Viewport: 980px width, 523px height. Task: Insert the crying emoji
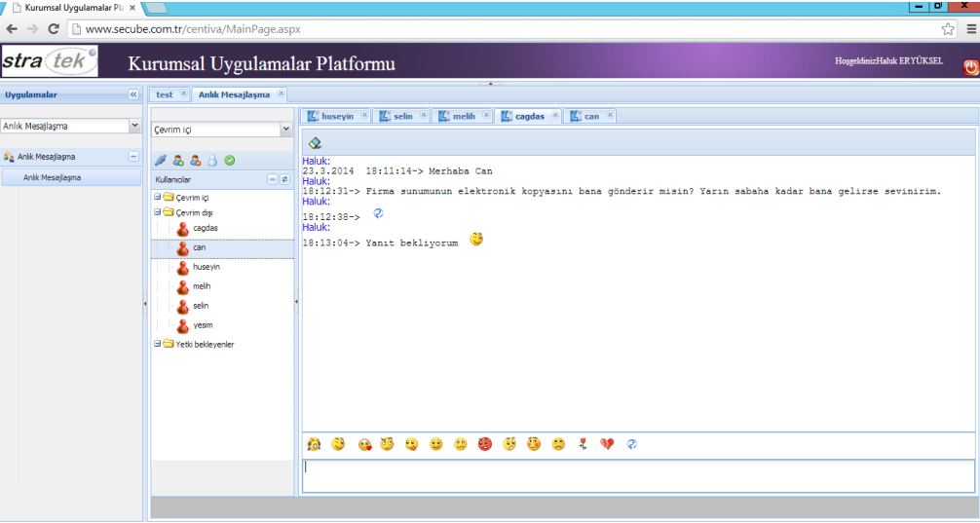[x=315, y=444]
